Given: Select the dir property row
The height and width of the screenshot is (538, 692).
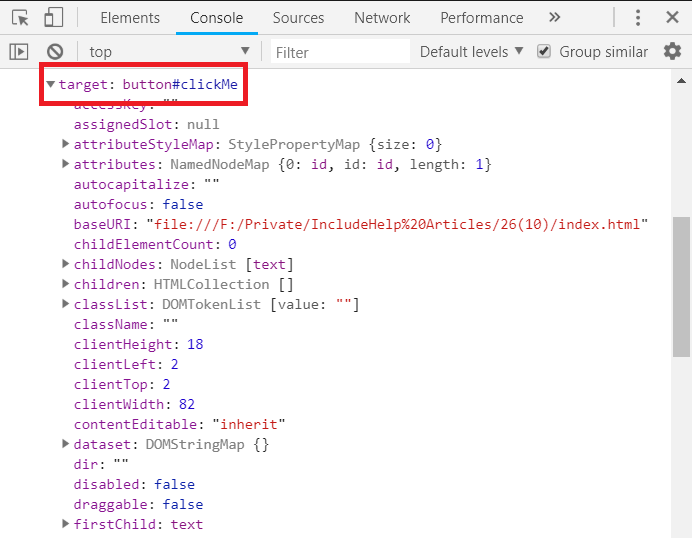Looking at the screenshot, I should (101, 464).
